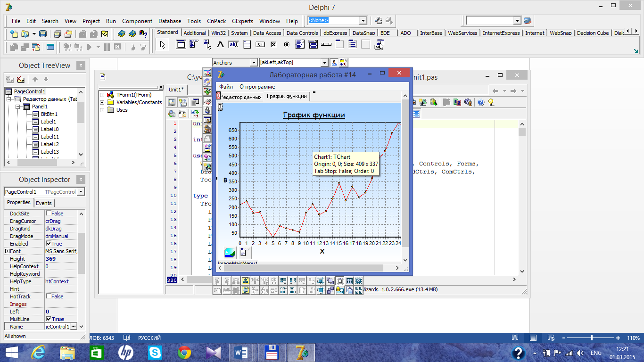Open Internet Explorer from the taskbar
Viewport: 644px width, 362px height.
[x=38, y=353]
